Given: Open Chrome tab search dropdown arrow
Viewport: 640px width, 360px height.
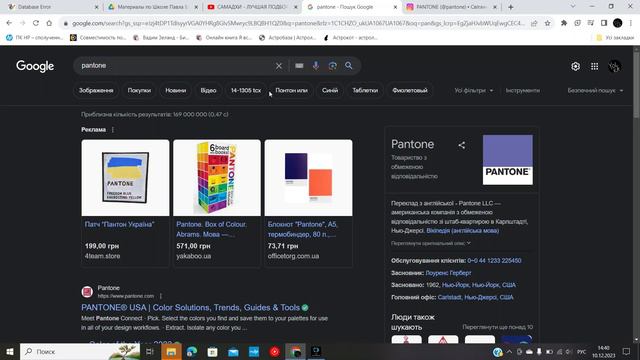Looking at the screenshot, I should point(573,7).
